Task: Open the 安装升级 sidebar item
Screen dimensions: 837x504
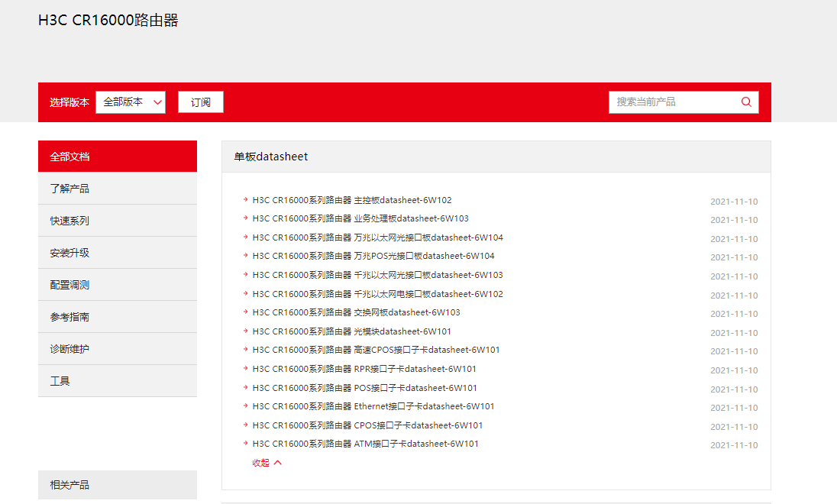Action: (118, 253)
